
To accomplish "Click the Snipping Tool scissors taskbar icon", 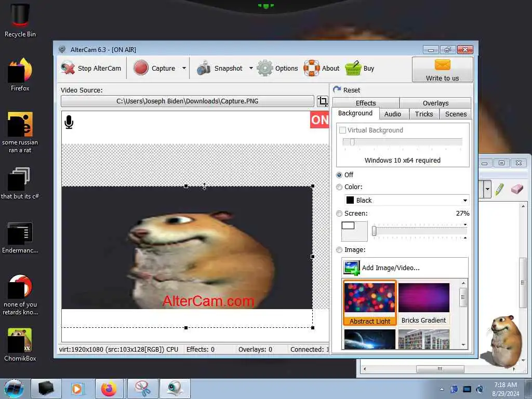I will point(143,389).
